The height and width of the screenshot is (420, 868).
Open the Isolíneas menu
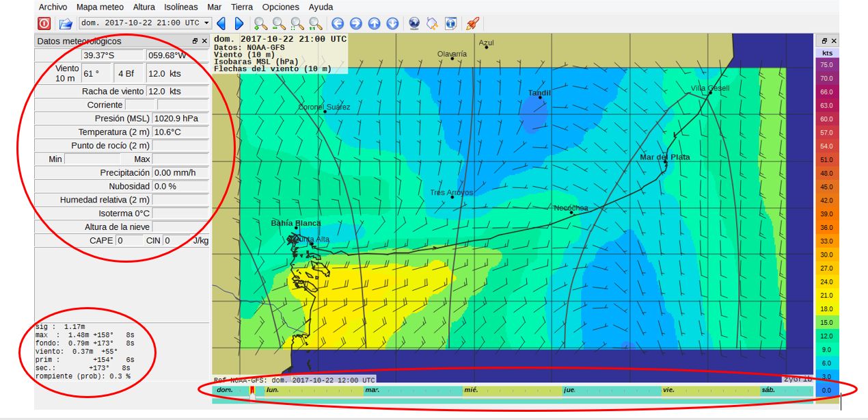tap(182, 7)
